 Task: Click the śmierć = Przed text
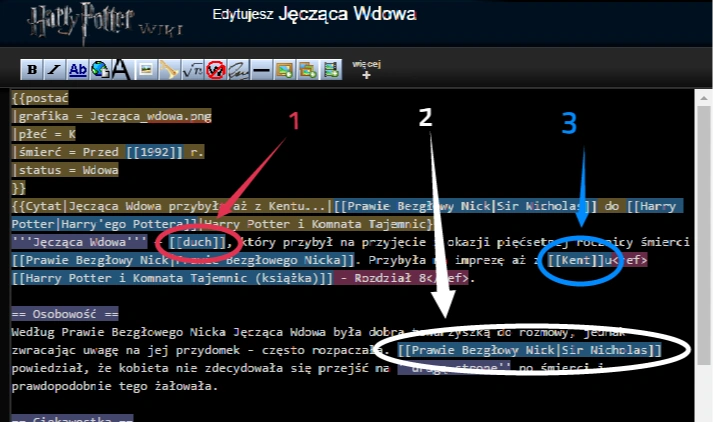pos(68,152)
